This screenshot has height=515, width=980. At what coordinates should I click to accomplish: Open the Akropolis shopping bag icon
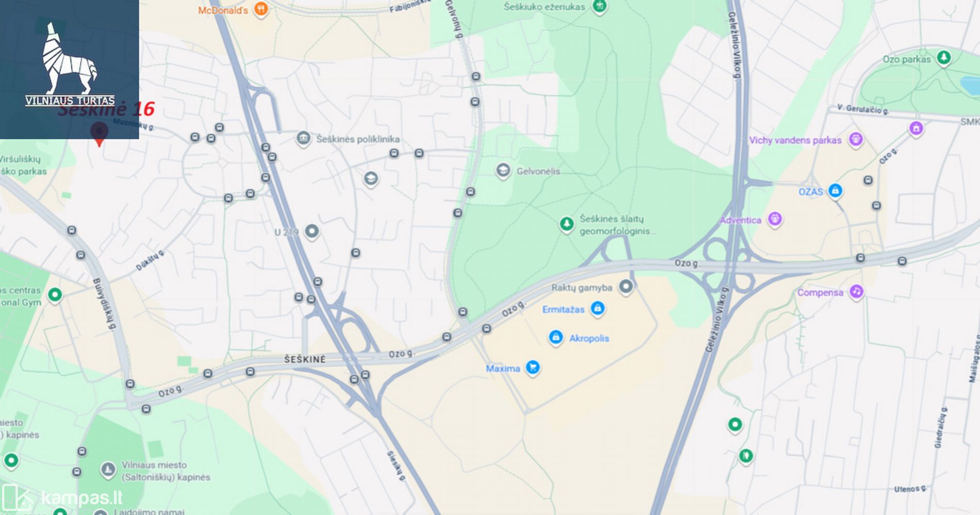pos(556,337)
